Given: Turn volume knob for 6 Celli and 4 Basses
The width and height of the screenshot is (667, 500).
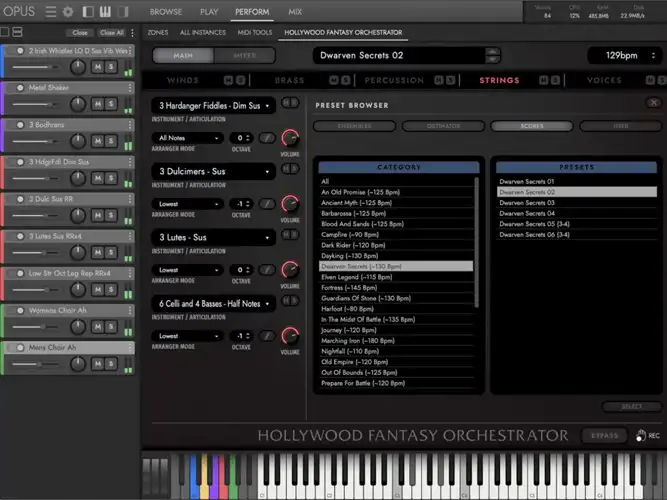Looking at the screenshot, I should pyautogui.click(x=290, y=336).
